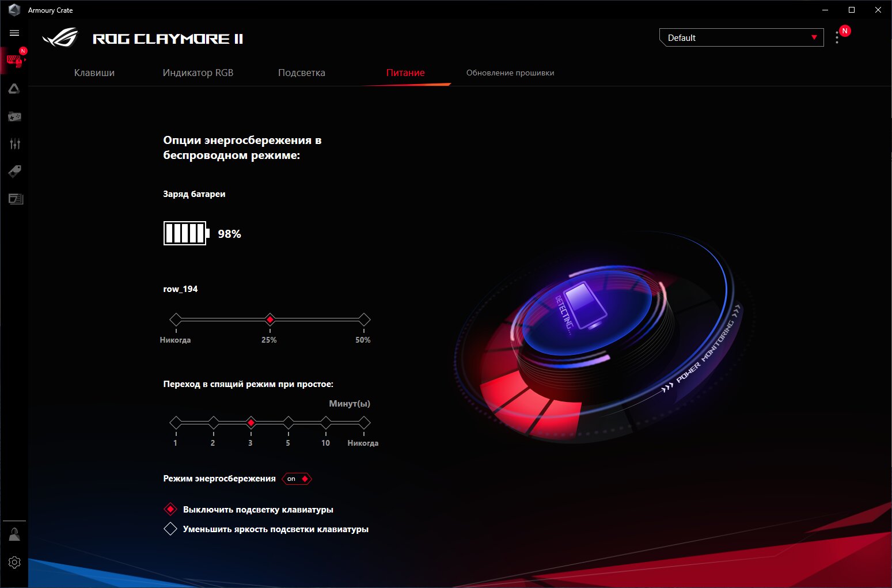Set sleep timer to Никогда
Screen dimensions: 892x588
click(364, 423)
